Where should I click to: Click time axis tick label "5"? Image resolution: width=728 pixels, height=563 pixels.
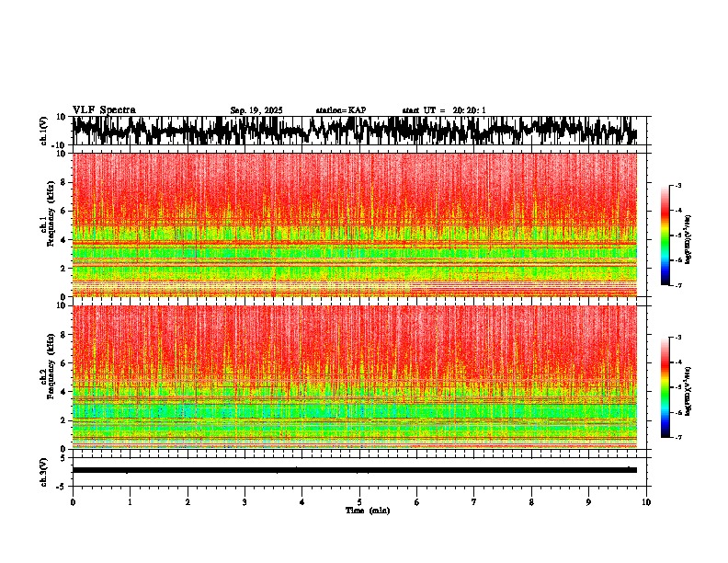point(359,502)
